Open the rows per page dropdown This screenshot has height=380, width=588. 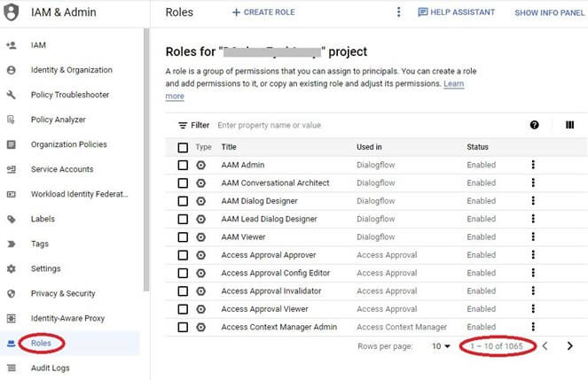click(x=441, y=346)
